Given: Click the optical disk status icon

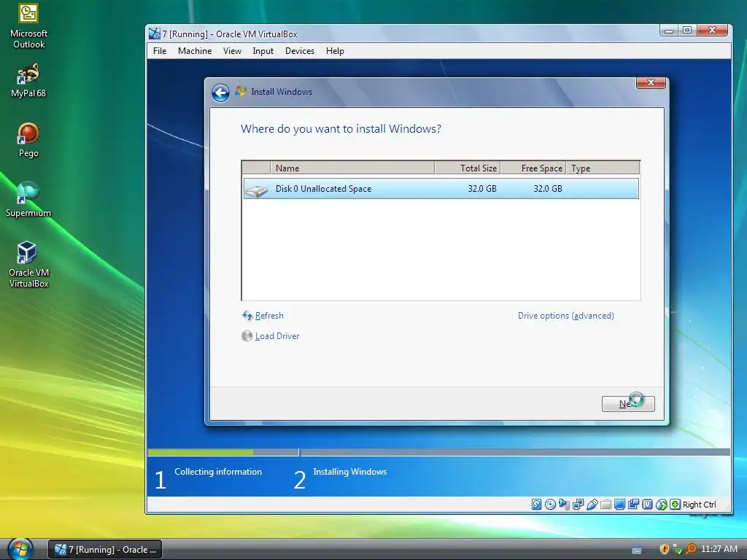Looking at the screenshot, I should [x=550, y=505].
